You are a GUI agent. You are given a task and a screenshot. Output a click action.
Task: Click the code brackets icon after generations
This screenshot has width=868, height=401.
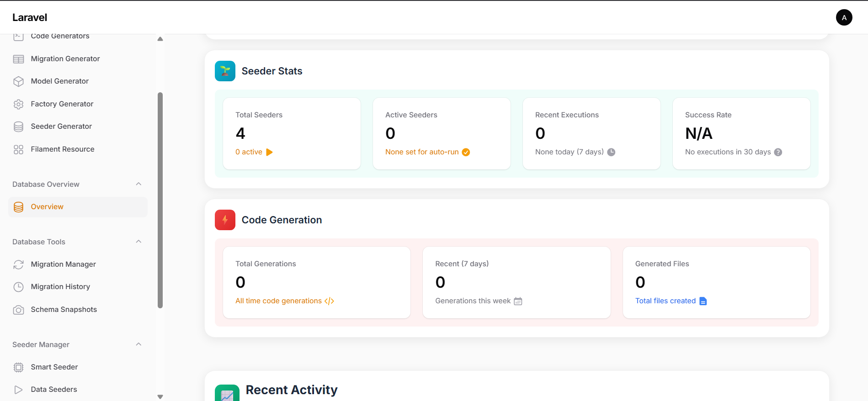[x=329, y=301]
